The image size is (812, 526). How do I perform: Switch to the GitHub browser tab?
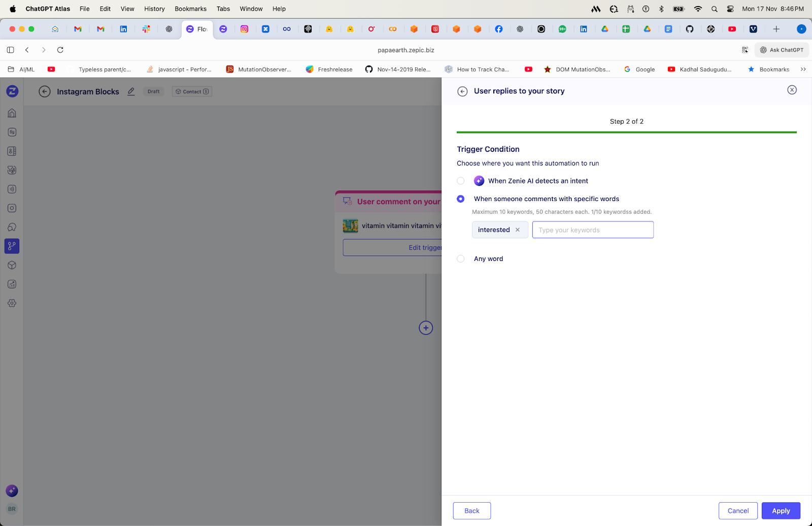[689, 29]
